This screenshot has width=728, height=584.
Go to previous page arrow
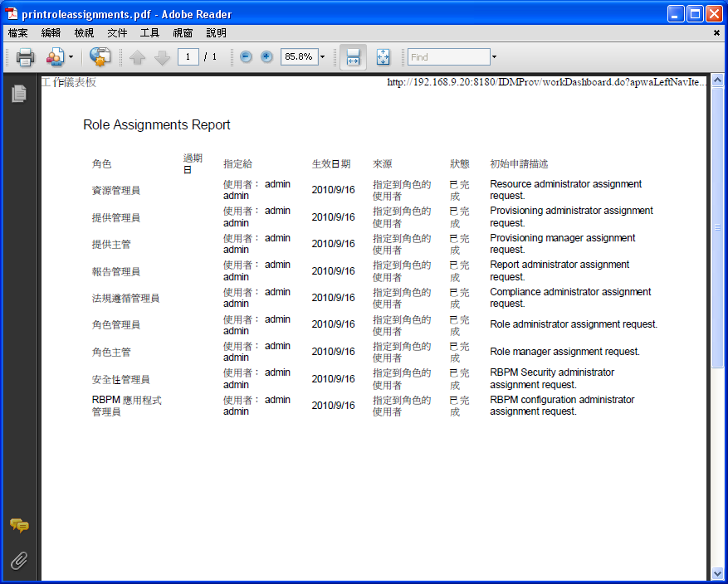coord(137,57)
